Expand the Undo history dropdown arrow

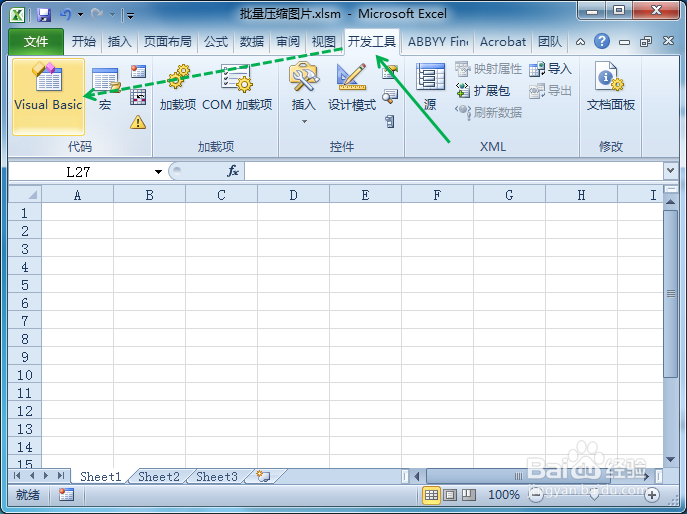pos(81,15)
